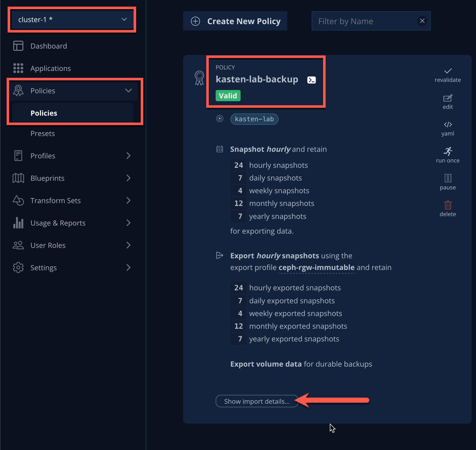
Task: Click the '7 yearly exported snapshots' row
Action: click(285, 339)
